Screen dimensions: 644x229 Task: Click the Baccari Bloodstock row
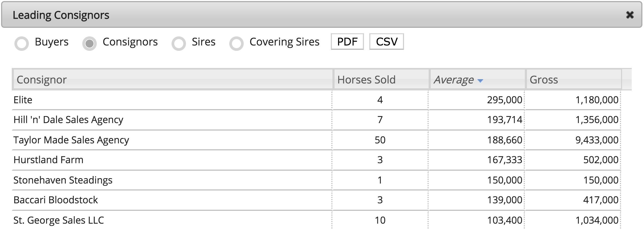[316, 200]
